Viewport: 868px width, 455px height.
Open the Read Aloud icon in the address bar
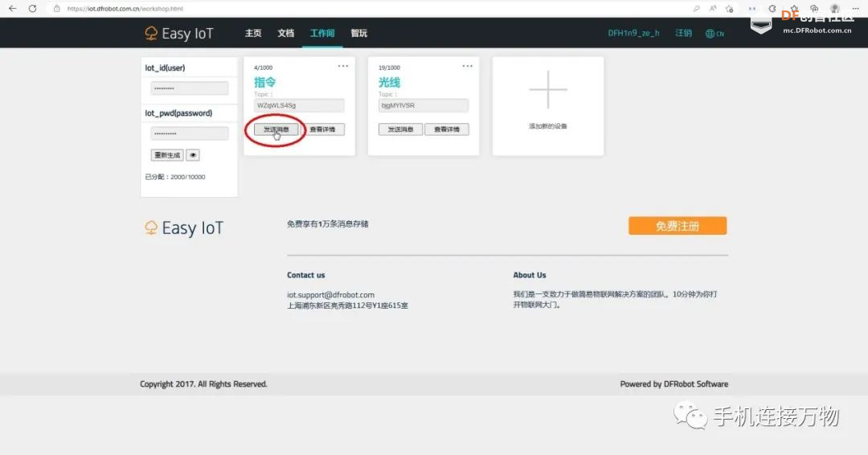tap(713, 9)
